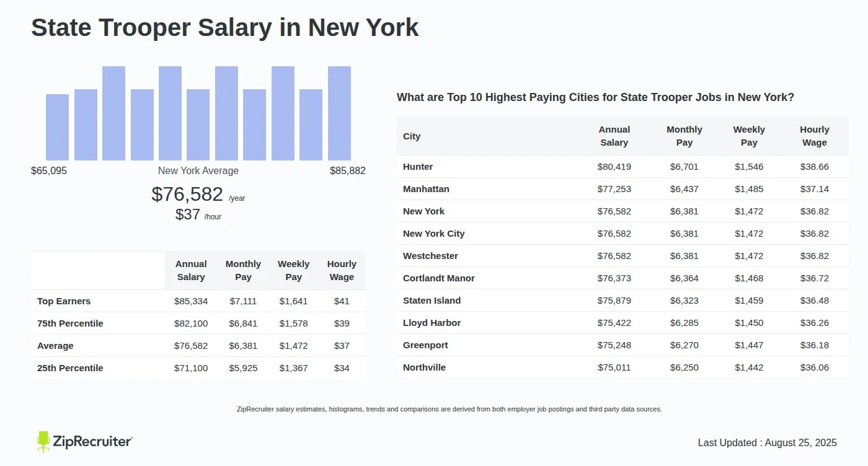Click 25th Percentile weekly pay $1,367
Viewport: 868px width, 466px height.
click(x=293, y=368)
